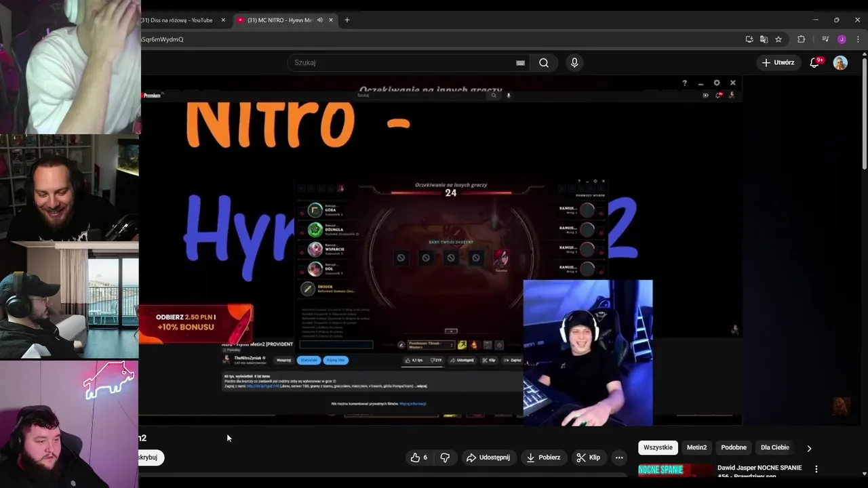Select the 'Metin2' filter chip
Image resolution: width=868 pixels, height=488 pixels.
click(696, 447)
